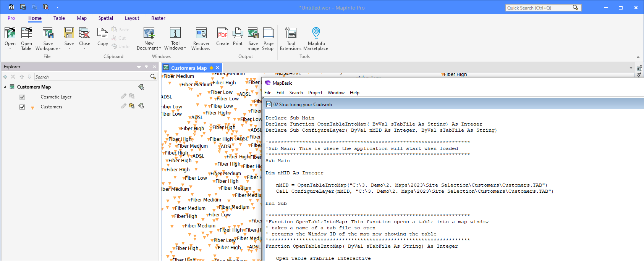Switch to the Pro ribbon tab
The image size is (644, 261).
11,18
